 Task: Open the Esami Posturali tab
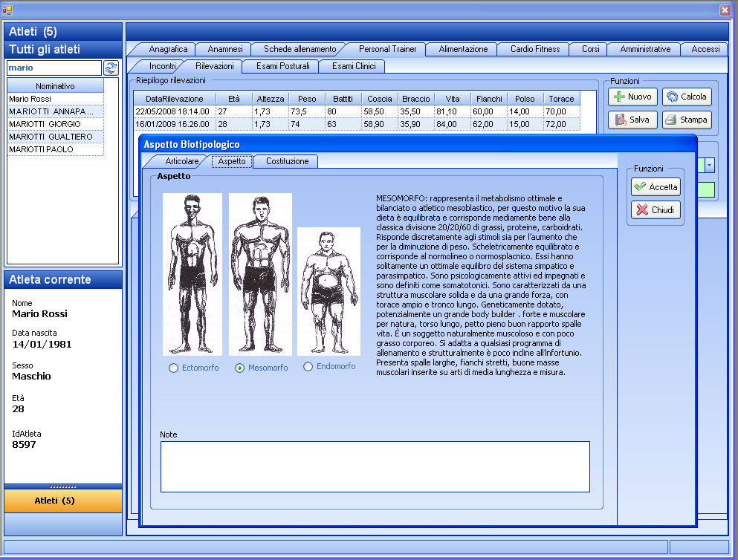point(282,66)
